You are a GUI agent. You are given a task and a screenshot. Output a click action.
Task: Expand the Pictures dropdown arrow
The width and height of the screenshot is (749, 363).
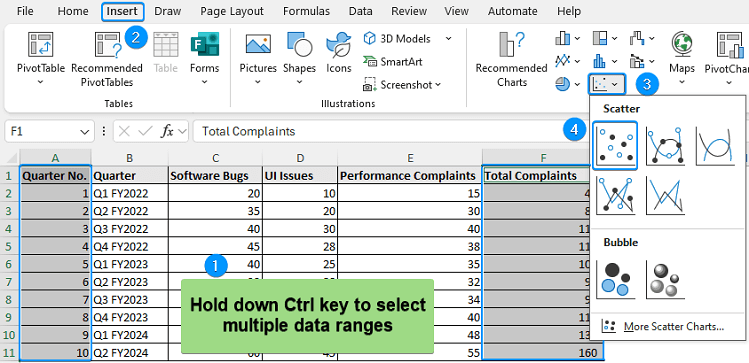(258, 82)
